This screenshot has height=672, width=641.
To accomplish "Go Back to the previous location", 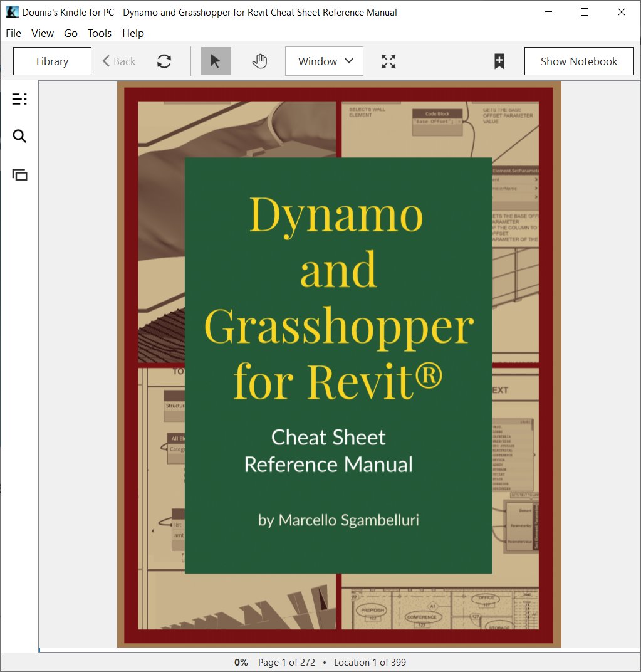I will [x=119, y=61].
